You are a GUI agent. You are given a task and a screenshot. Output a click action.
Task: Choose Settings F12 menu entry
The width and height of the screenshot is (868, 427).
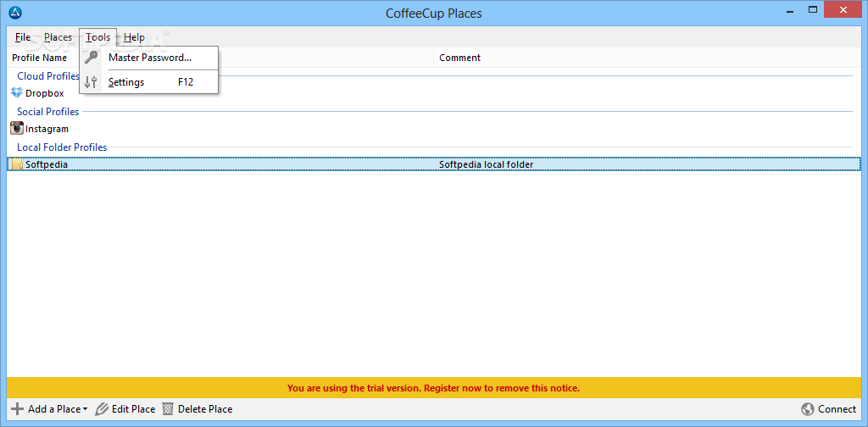tap(149, 82)
